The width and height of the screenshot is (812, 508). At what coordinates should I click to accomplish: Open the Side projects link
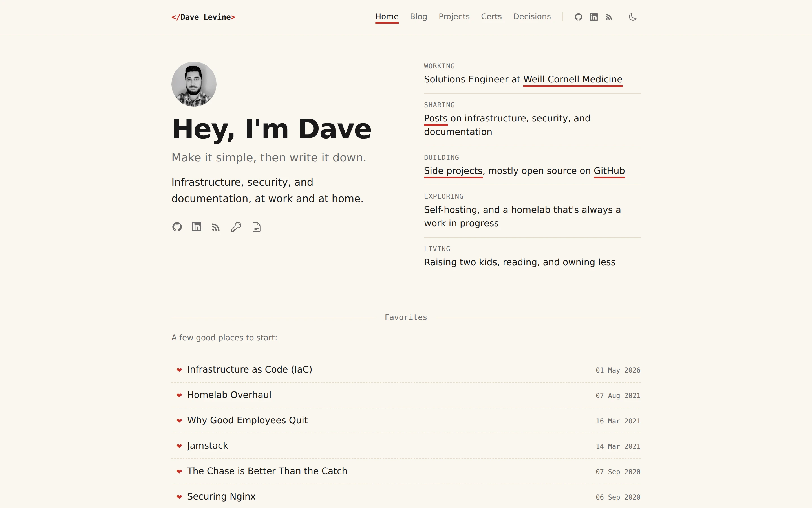(453, 171)
